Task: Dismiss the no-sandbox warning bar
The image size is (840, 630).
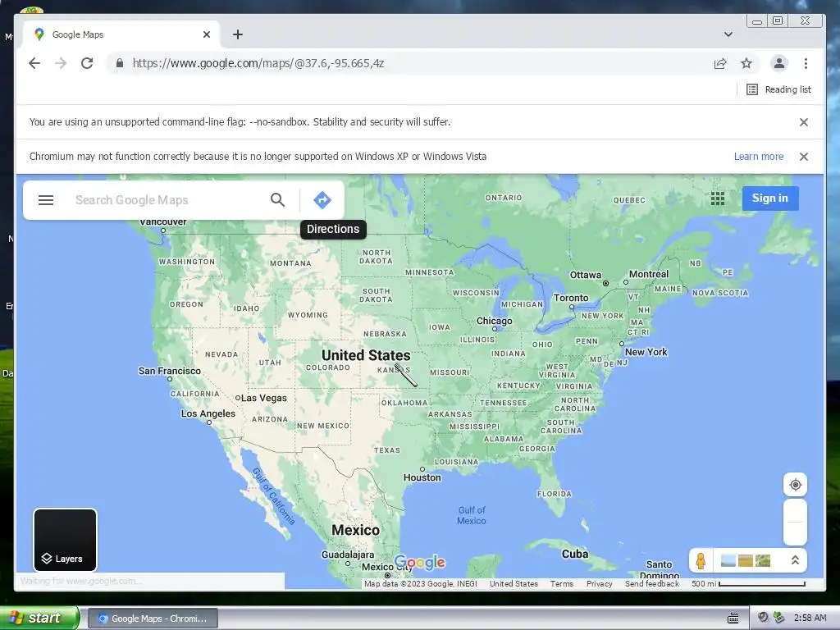Action: point(804,122)
